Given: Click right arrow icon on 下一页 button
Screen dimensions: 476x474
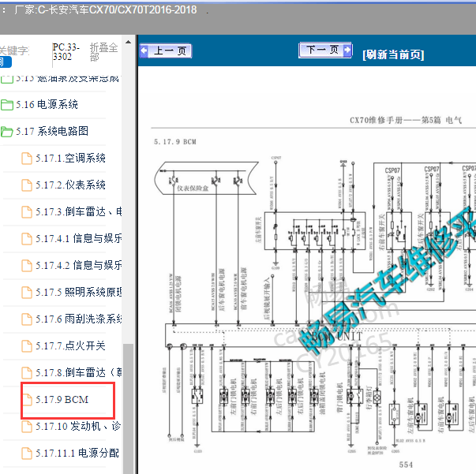Looking at the screenshot, I should pyautogui.click(x=347, y=50).
